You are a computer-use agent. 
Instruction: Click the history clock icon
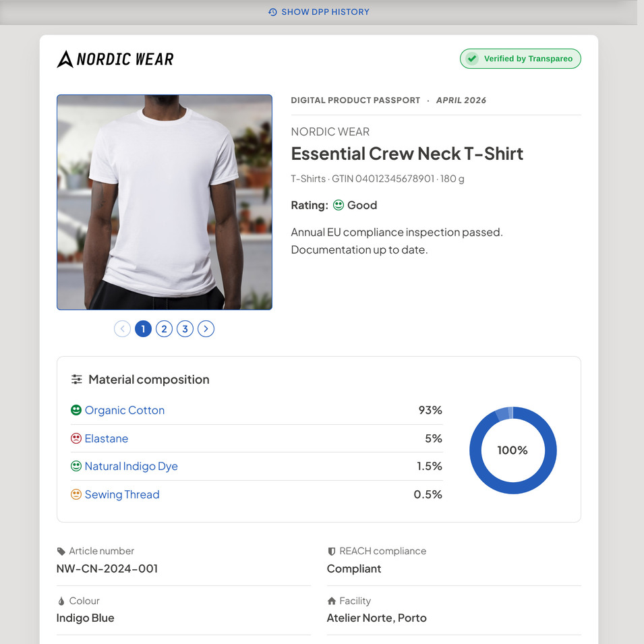tap(272, 12)
